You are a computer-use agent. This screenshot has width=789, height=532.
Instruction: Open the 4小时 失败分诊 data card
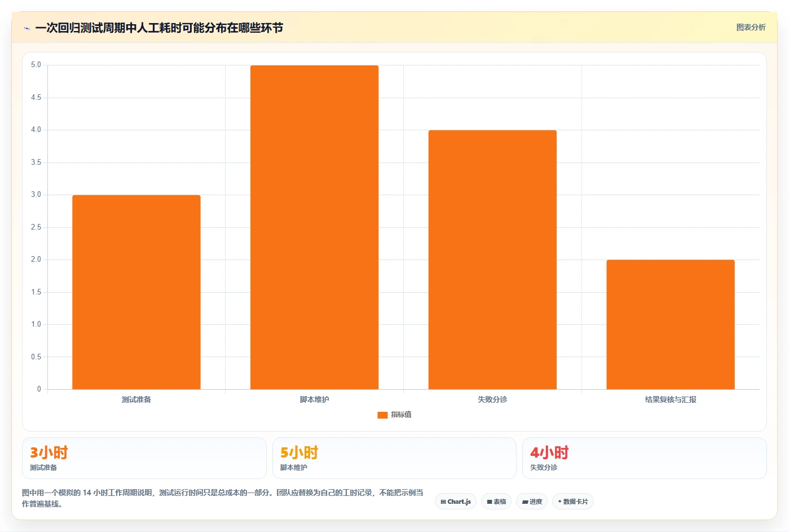coord(645,458)
